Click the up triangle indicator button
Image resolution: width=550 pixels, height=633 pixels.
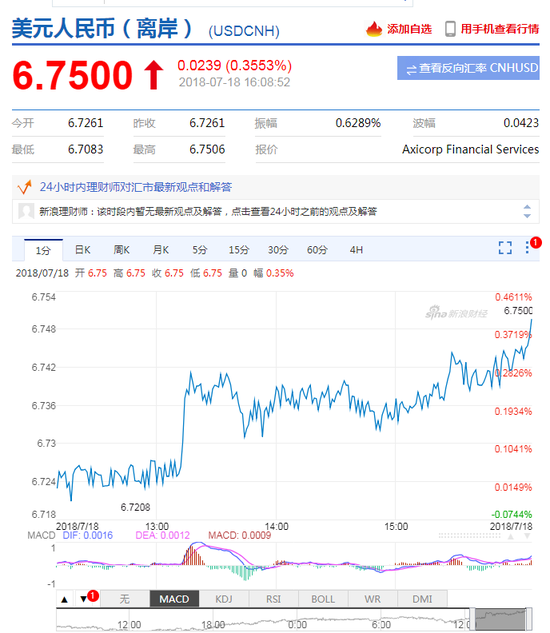tap(65, 599)
